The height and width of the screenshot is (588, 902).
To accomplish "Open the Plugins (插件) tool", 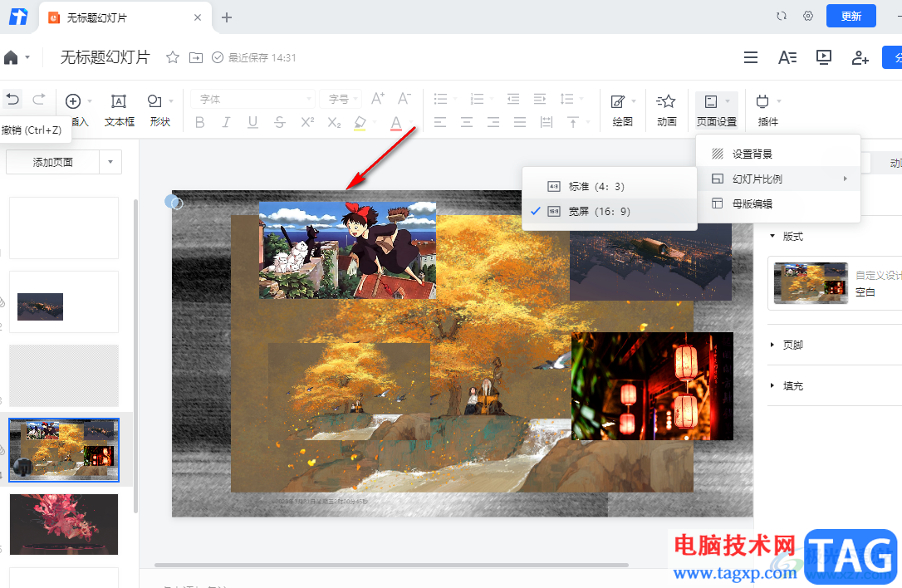I will 767,110.
